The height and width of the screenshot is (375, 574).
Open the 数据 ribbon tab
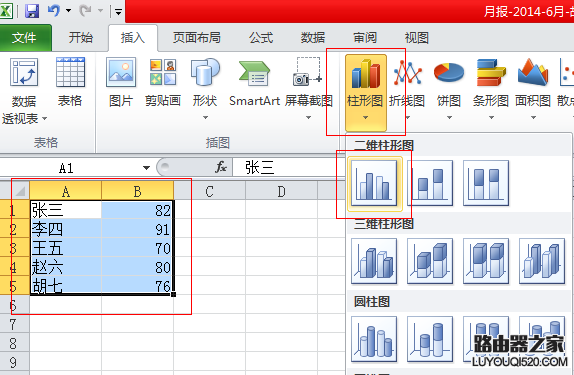pyautogui.click(x=313, y=37)
